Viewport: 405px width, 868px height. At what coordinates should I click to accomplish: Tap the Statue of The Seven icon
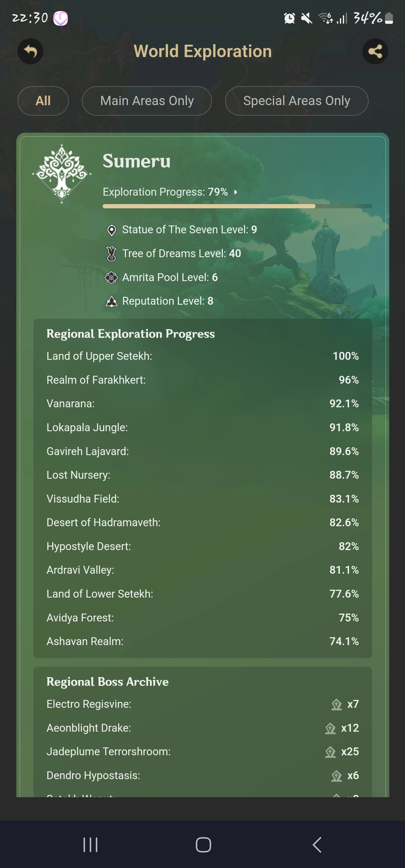pos(112,230)
